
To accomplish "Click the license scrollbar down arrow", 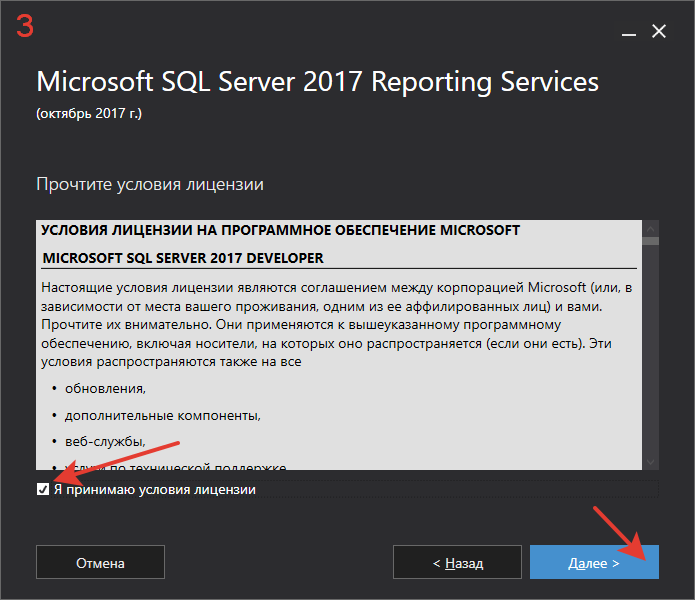I will point(650,462).
